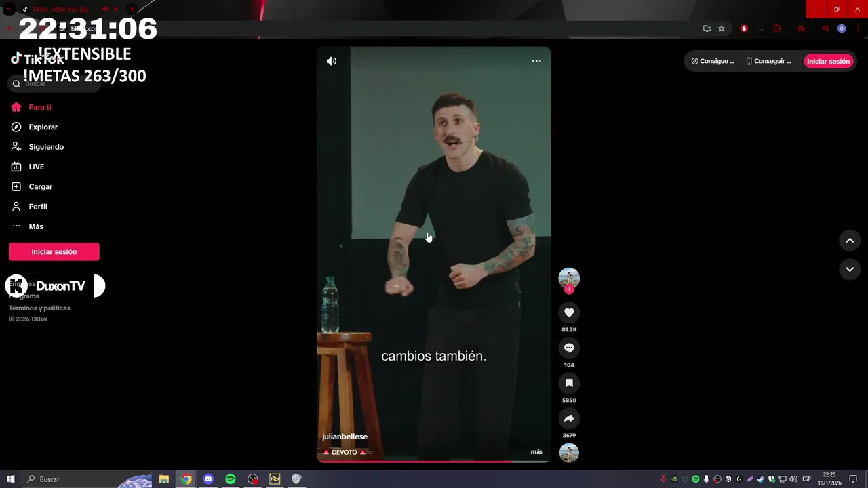Click the microphone icon in system tray
868x488 pixels.
[707, 479]
